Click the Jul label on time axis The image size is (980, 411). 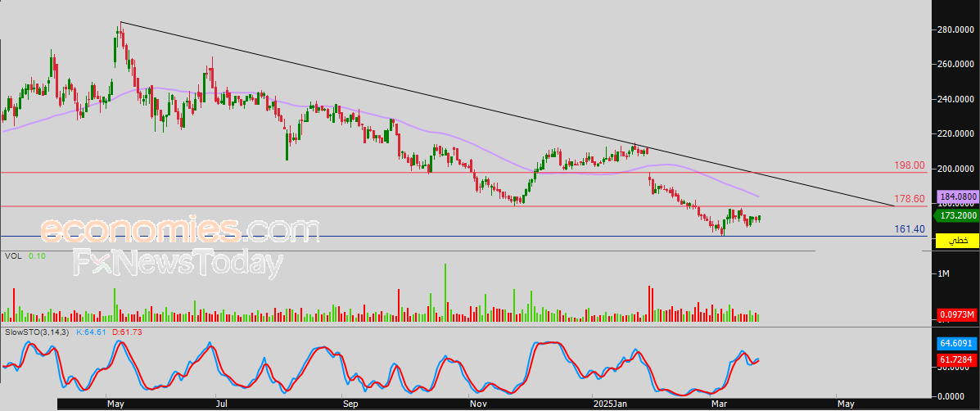tap(220, 404)
